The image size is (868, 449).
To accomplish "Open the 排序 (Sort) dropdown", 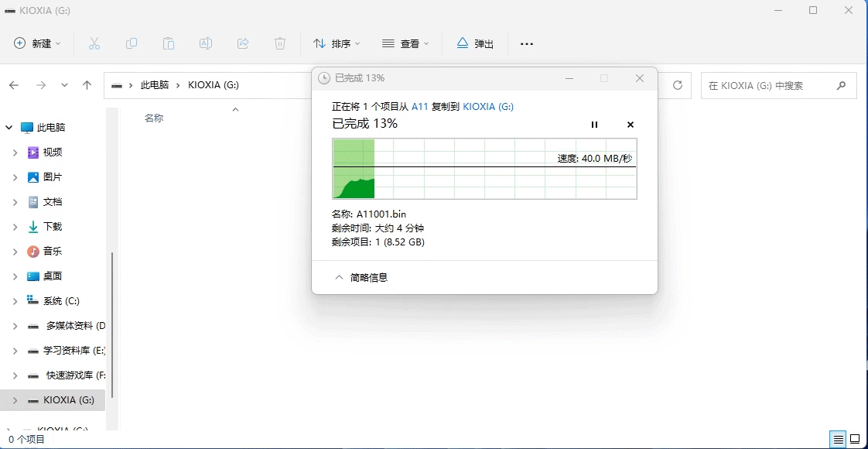I will (x=337, y=43).
